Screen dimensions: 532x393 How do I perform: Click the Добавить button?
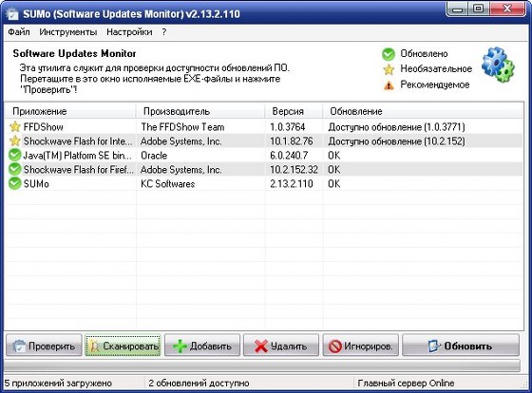(x=202, y=346)
